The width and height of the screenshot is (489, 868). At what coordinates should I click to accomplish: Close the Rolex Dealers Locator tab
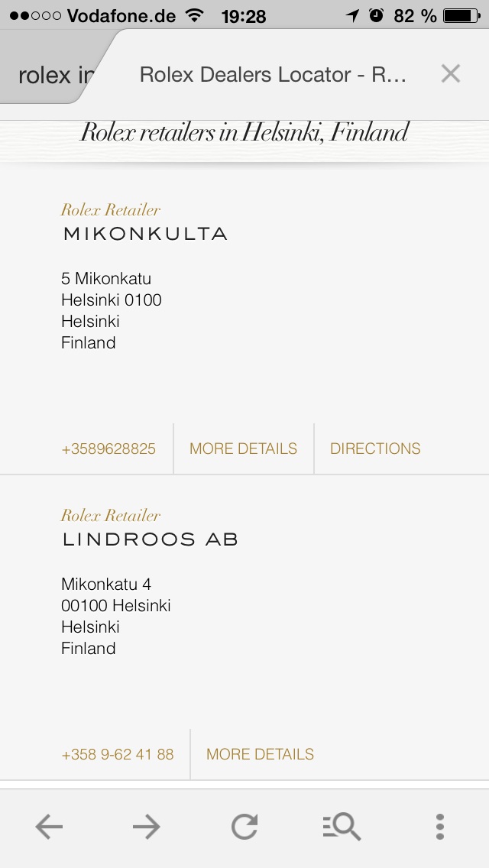(x=451, y=74)
